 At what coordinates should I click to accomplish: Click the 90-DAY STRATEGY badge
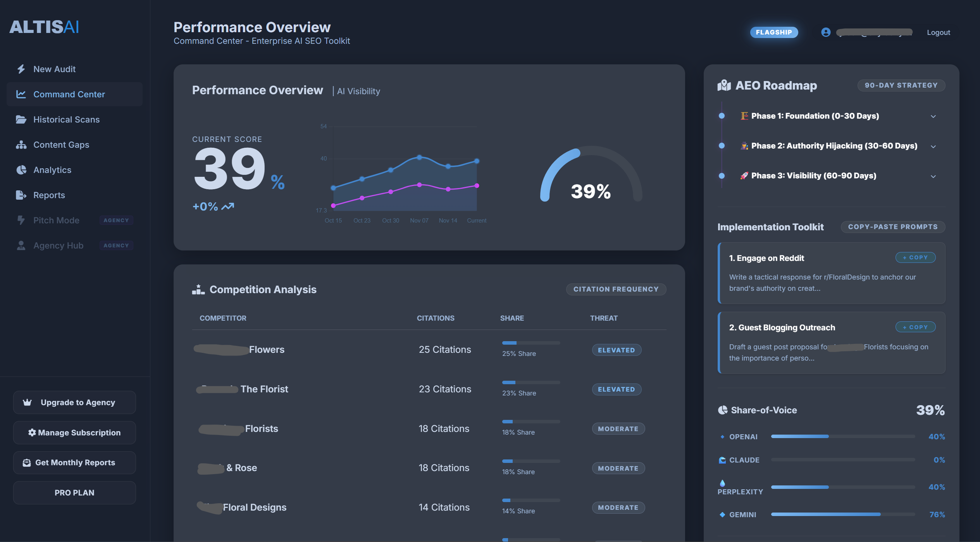(x=901, y=85)
